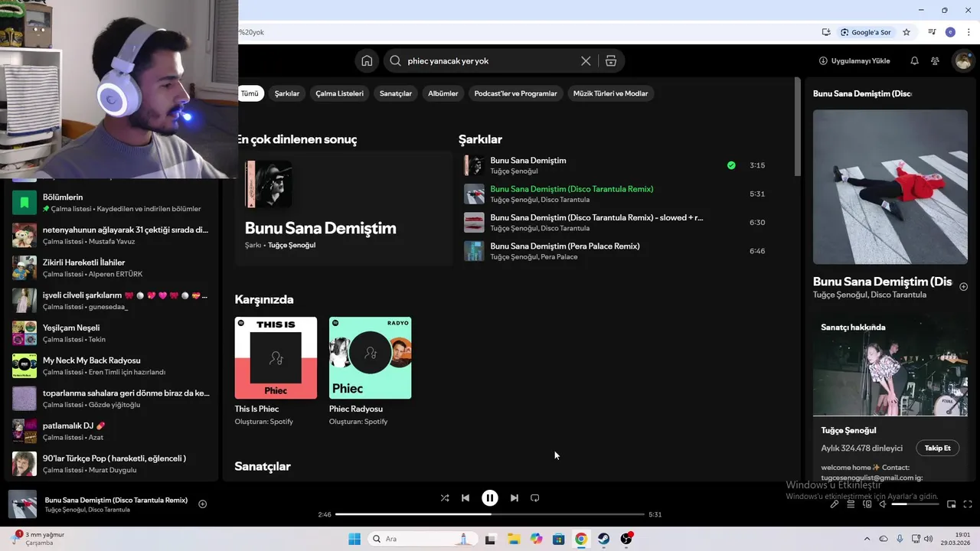Select the Çalma Listeleri filter chip
Image resolution: width=980 pixels, height=551 pixels.
(339, 93)
